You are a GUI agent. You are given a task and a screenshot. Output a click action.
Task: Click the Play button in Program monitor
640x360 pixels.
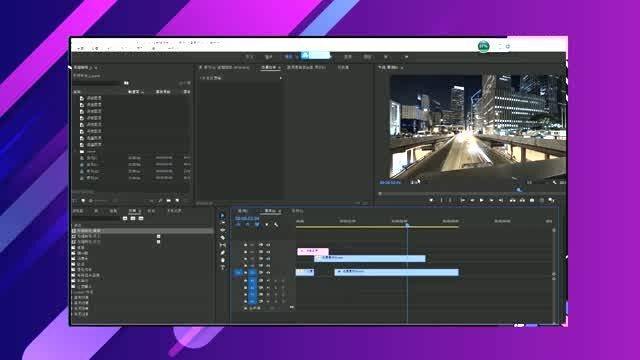(x=482, y=200)
